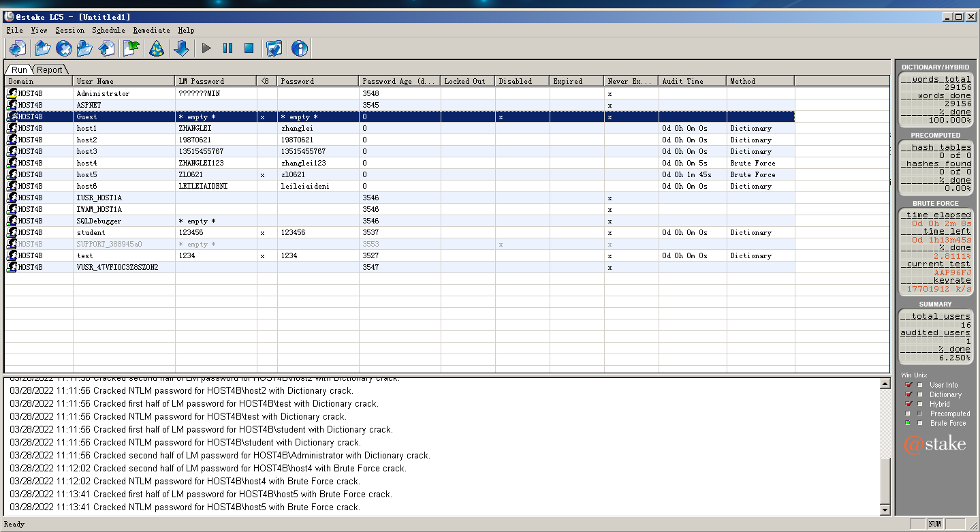Sort by the Disabled column header
Screen dimensions: 980x532
pyautogui.click(x=522, y=81)
